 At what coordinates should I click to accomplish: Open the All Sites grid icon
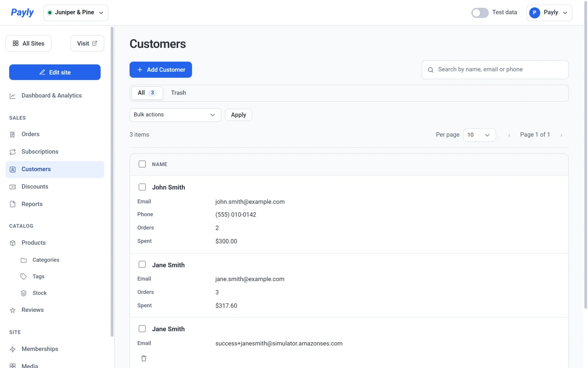(x=15, y=43)
